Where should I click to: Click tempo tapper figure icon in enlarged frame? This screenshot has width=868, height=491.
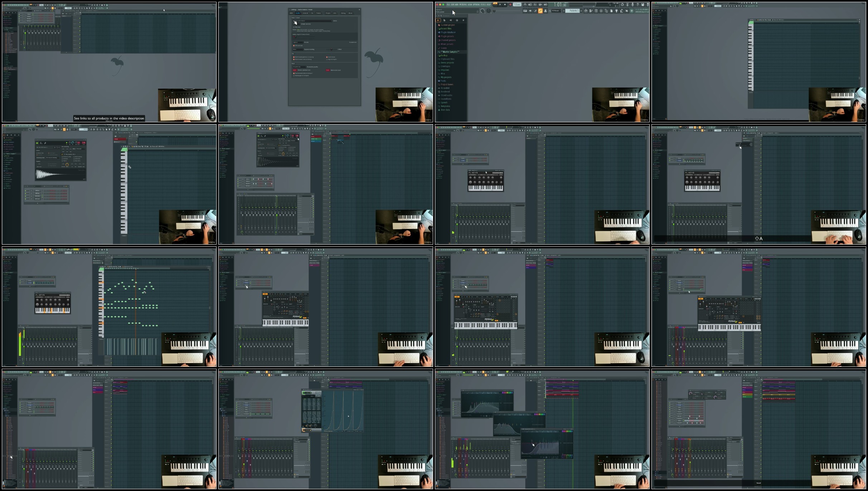[x=621, y=11]
